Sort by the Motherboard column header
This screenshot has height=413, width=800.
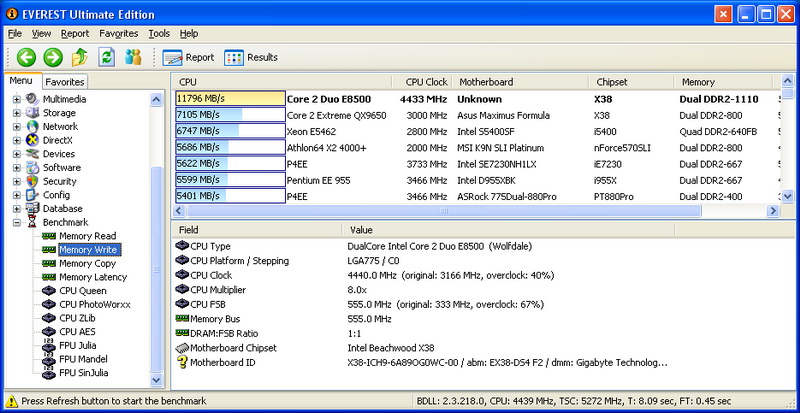[521, 82]
